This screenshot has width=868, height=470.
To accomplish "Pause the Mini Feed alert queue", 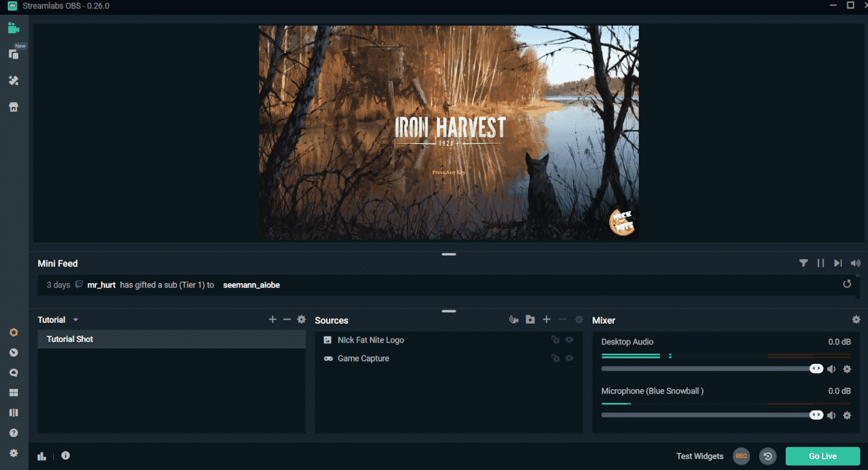I will [821, 263].
